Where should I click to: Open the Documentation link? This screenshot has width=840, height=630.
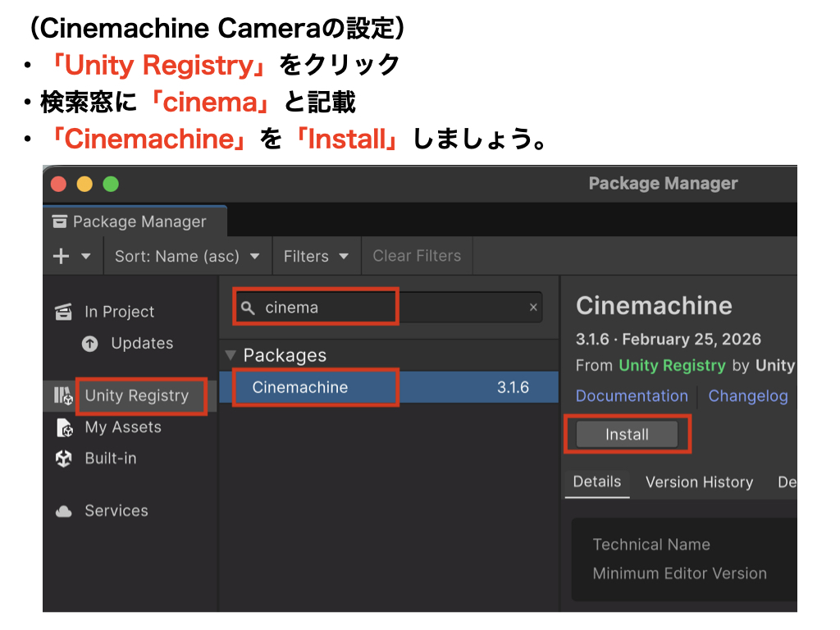pos(632,396)
